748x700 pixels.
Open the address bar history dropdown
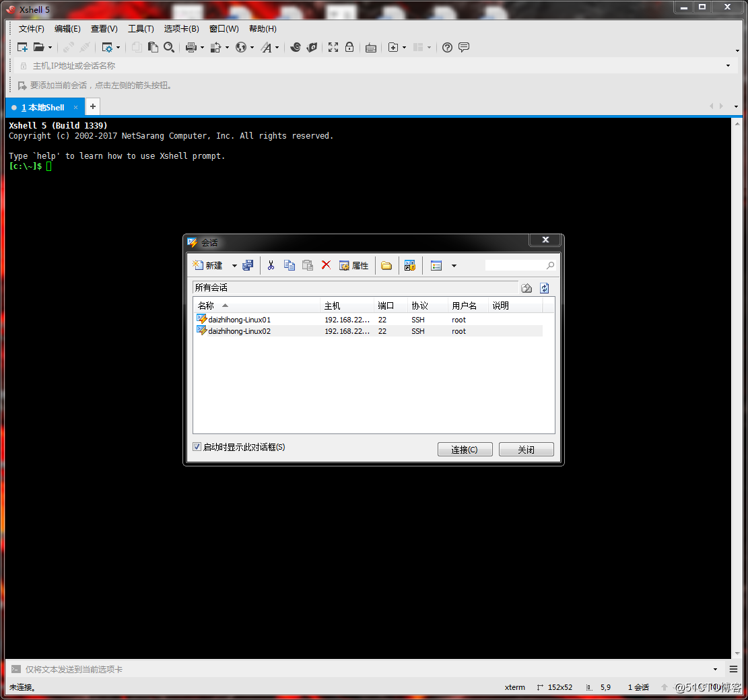pyautogui.click(x=728, y=66)
